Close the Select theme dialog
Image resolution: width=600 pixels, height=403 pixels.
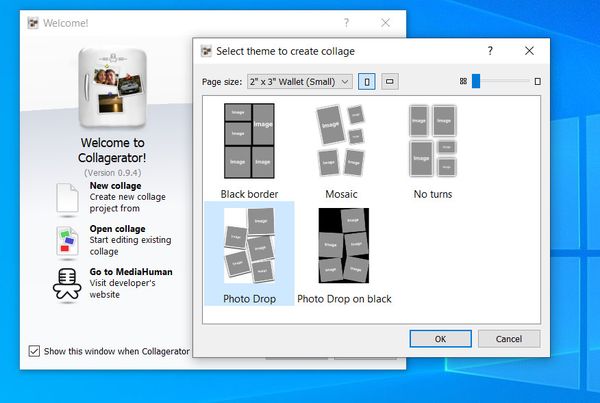[x=529, y=51]
